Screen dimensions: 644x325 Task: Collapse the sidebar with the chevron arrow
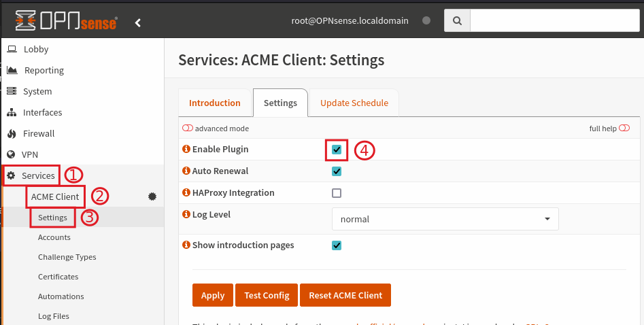click(138, 23)
